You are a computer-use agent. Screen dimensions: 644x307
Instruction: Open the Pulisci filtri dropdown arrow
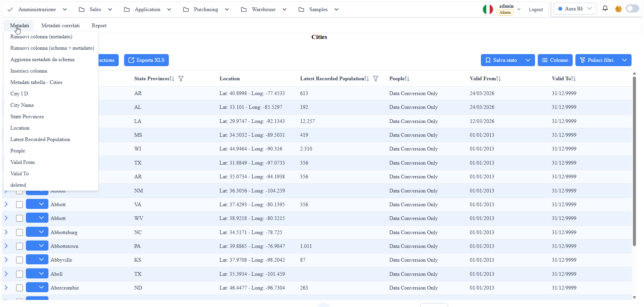(x=624, y=60)
